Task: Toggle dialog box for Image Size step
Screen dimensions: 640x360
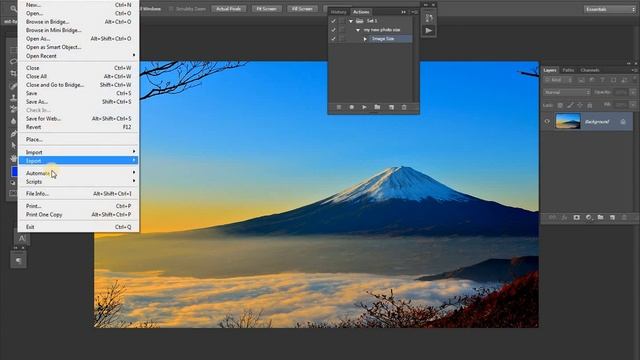Action: click(342, 39)
